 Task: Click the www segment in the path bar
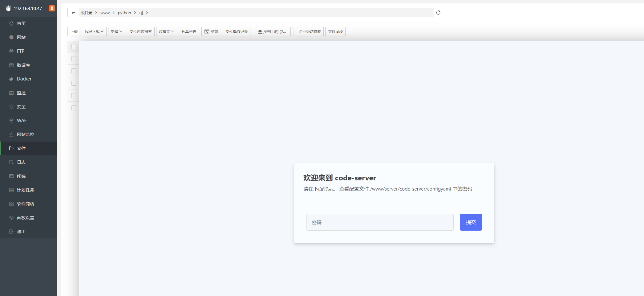[105, 13]
